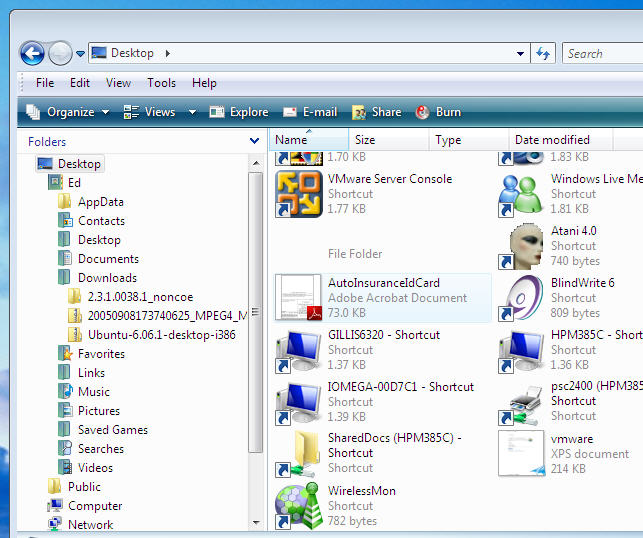The height and width of the screenshot is (538, 643).
Task: Select Searches folder in tree
Action: (x=91, y=449)
